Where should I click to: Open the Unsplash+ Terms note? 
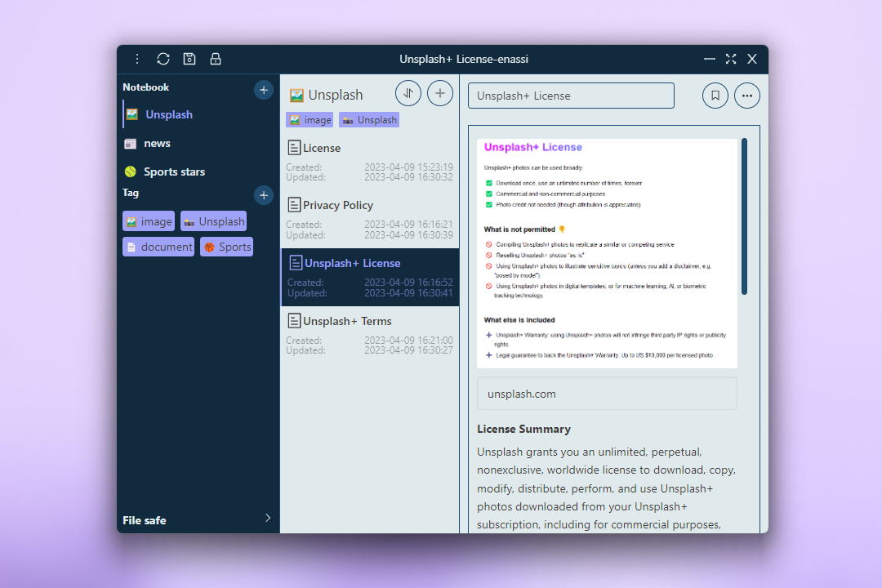(370, 336)
